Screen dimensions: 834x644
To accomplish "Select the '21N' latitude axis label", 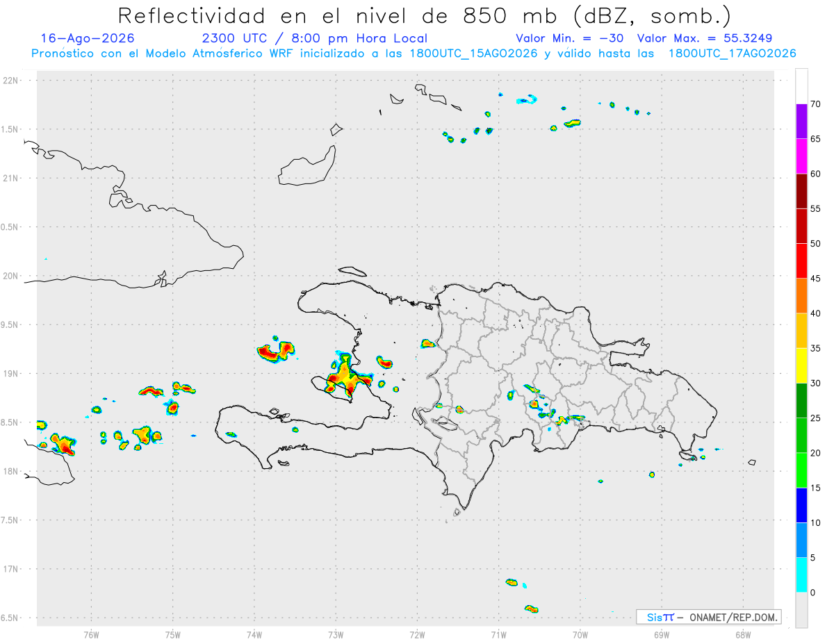I will (x=12, y=179).
